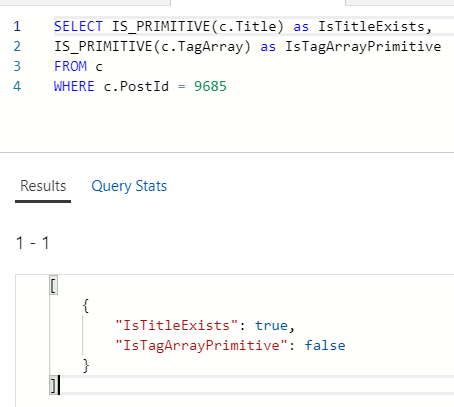Click the IsTitleExists alias in the query editor
The width and height of the screenshot is (454, 407).
pyautogui.click(x=371, y=26)
